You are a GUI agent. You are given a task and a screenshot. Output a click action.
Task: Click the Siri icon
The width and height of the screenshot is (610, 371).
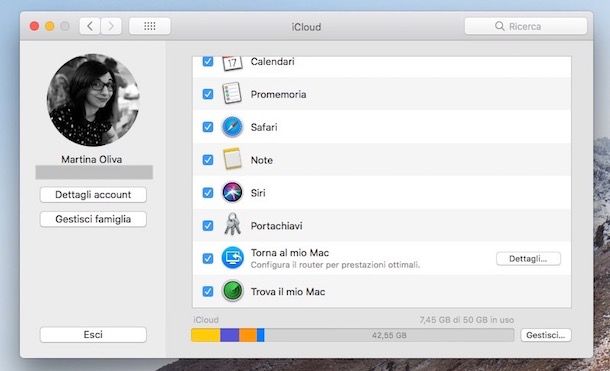click(x=232, y=192)
